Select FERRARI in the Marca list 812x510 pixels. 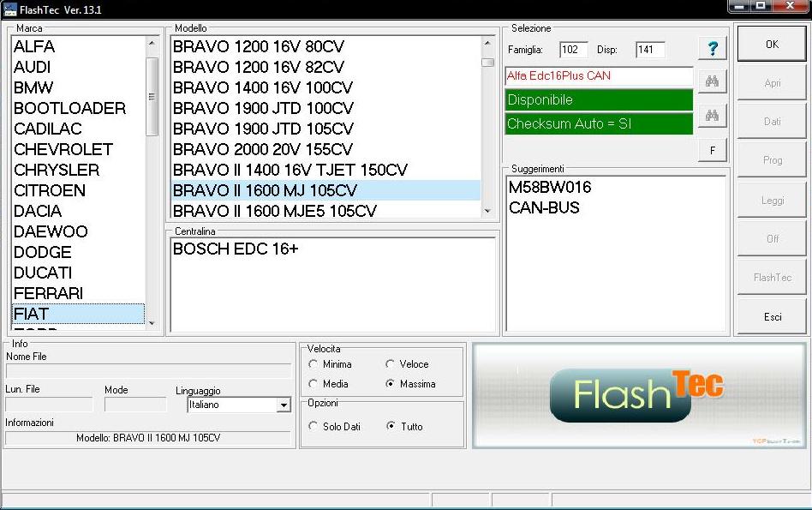pyautogui.click(x=78, y=293)
